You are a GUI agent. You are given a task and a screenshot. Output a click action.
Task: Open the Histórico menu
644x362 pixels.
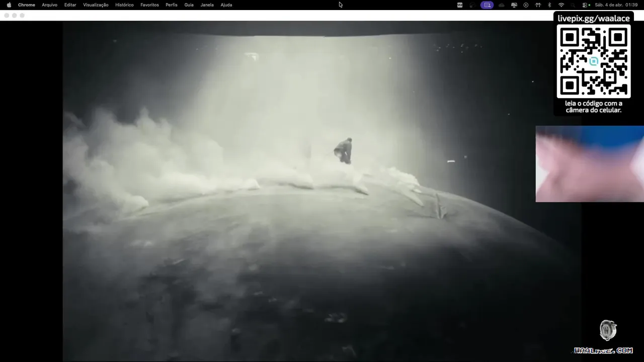pos(124,5)
